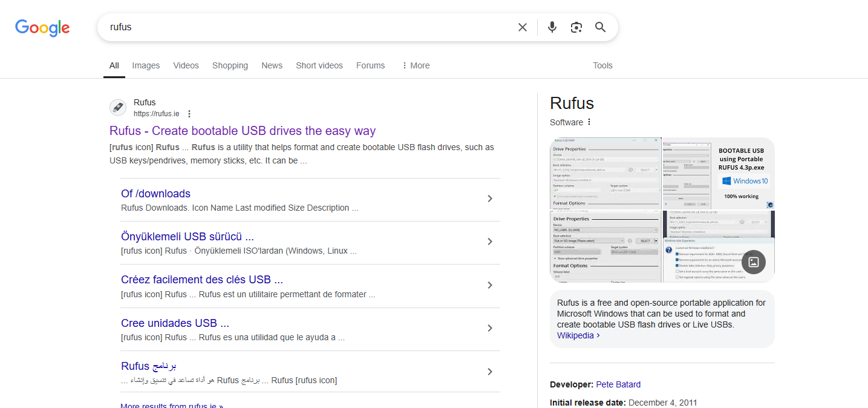Open three-dot options beside rufus.ie URL

click(189, 114)
